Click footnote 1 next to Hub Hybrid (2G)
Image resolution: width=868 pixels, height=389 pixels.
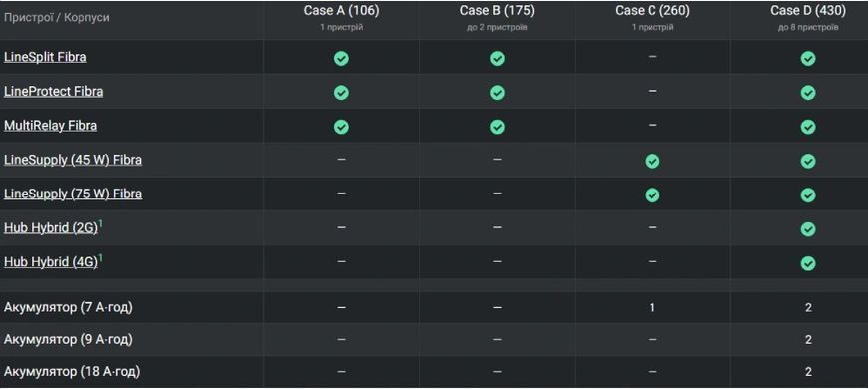(x=100, y=223)
